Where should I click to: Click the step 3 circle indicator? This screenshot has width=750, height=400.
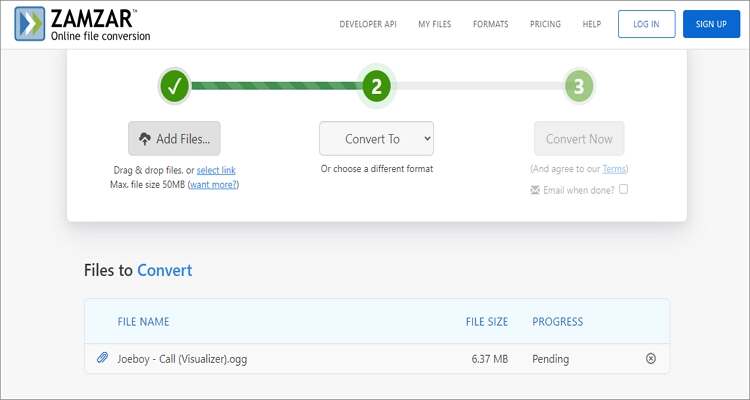579,87
